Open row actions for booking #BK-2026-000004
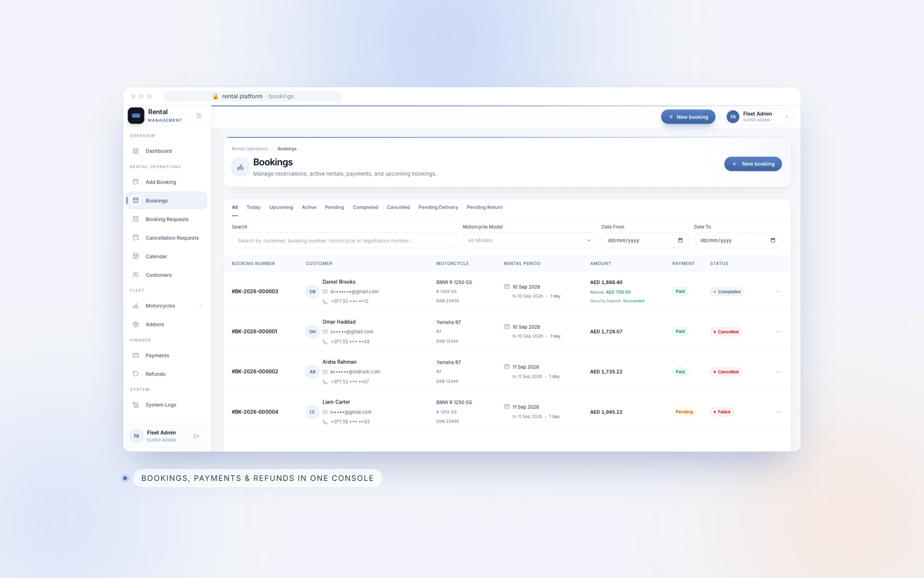The height and width of the screenshot is (578, 924). click(778, 412)
